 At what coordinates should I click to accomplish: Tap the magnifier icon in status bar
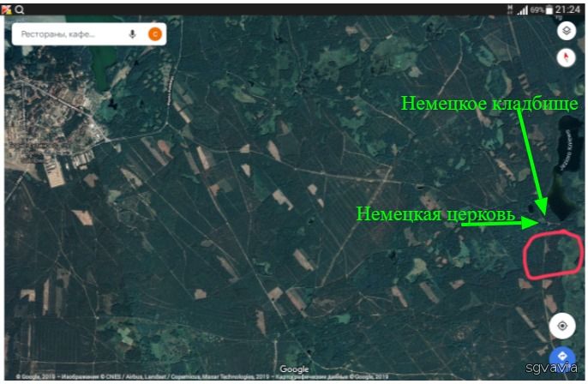click(x=20, y=9)
